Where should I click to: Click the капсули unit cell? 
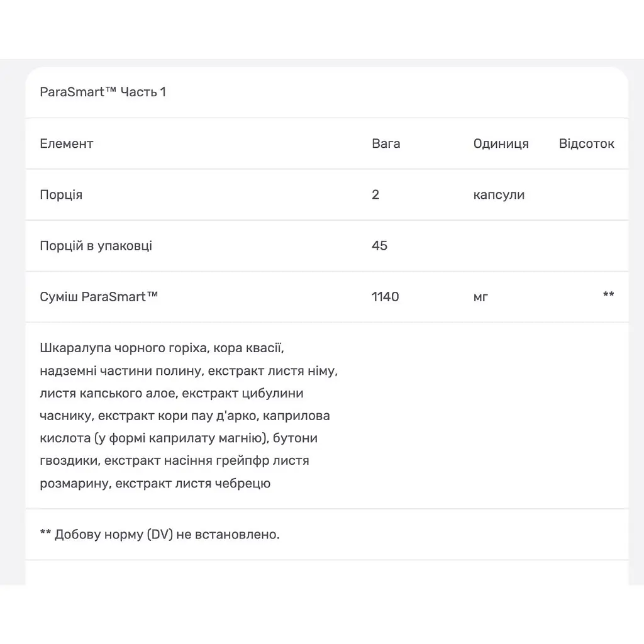point(499,195)
